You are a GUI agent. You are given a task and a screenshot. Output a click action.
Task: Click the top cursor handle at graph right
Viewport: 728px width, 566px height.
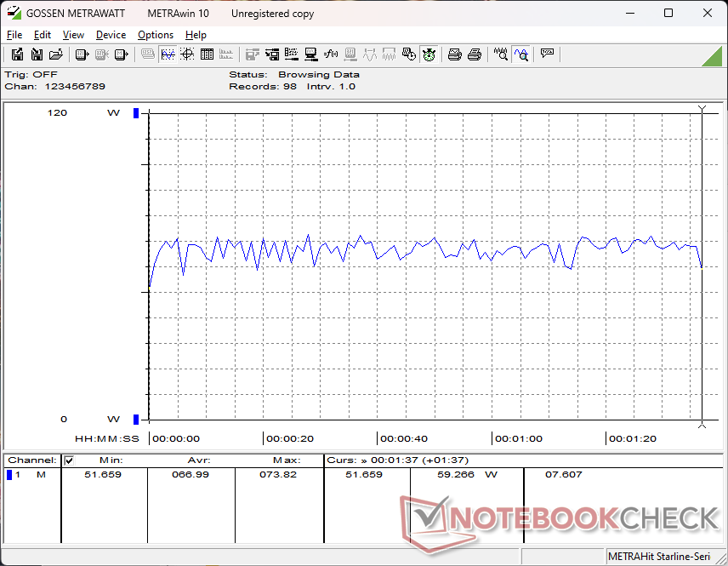point(702,109)
